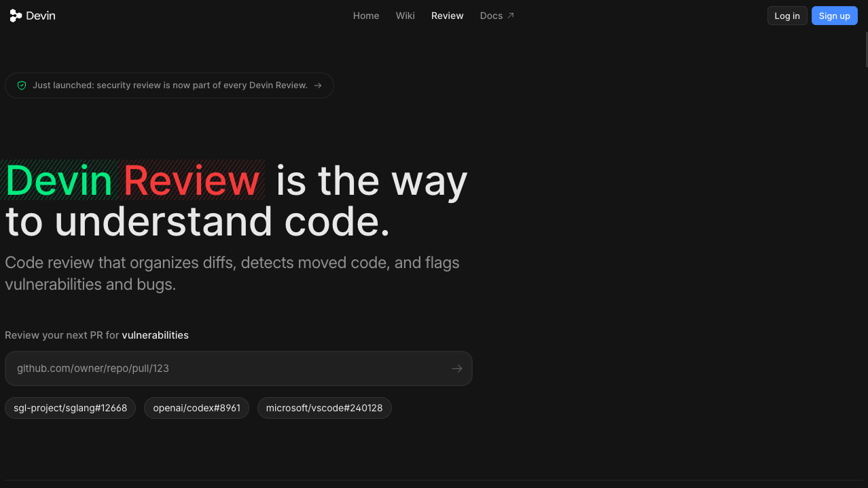Image resolution: width=868 pixels, height=488 pixels.
Task: Click the green shield icon in banner
Action: (x=22, y=86)
